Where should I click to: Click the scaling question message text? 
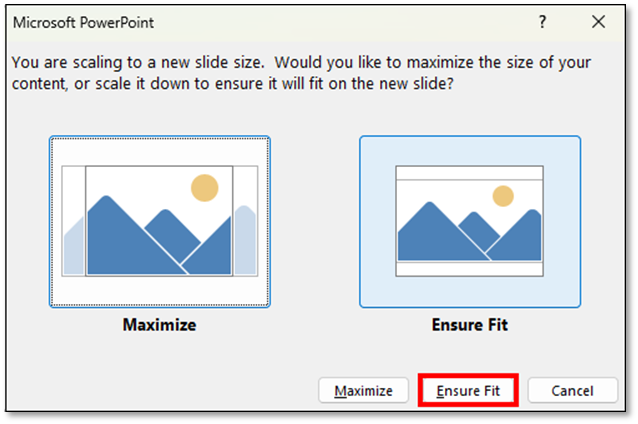pos(300,73)
